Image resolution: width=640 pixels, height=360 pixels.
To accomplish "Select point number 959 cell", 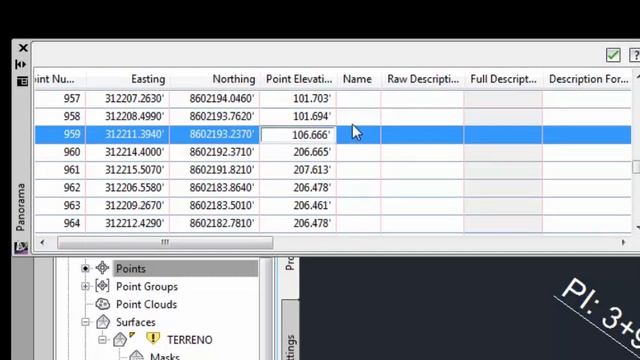I will [60, 134].
